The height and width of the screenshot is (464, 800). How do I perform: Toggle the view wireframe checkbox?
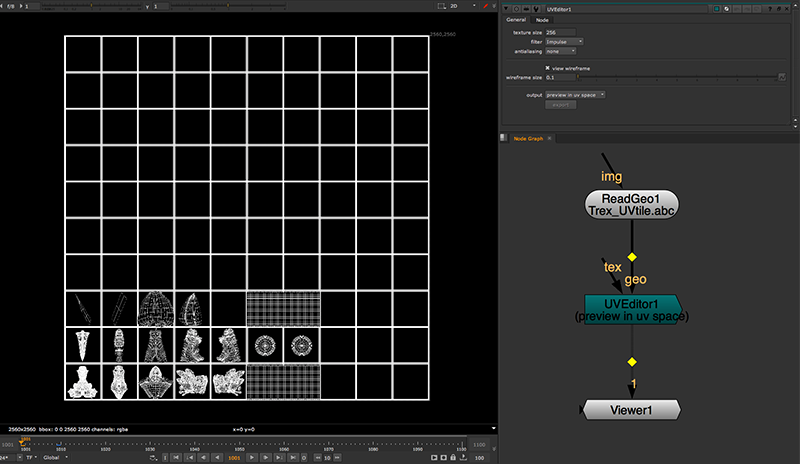pyautogui.click(x=547, y=67)
